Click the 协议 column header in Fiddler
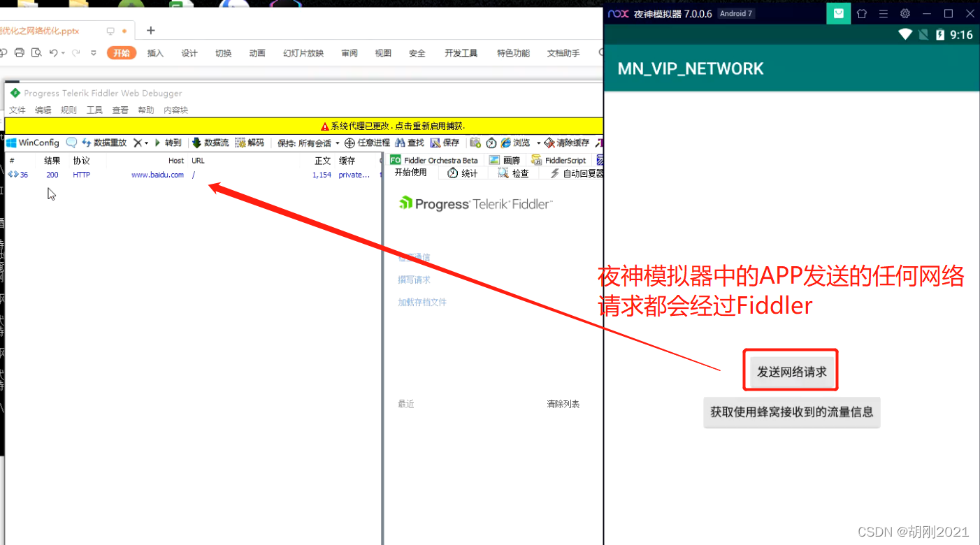This screenshot has width=980, height=545. 82,161
